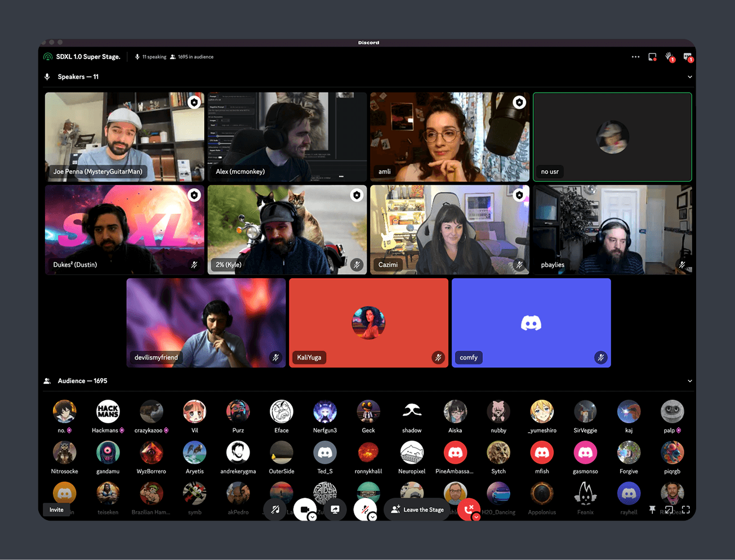
Task: Click muted mic icon on Cazimi tile
Action: (519, 265)
